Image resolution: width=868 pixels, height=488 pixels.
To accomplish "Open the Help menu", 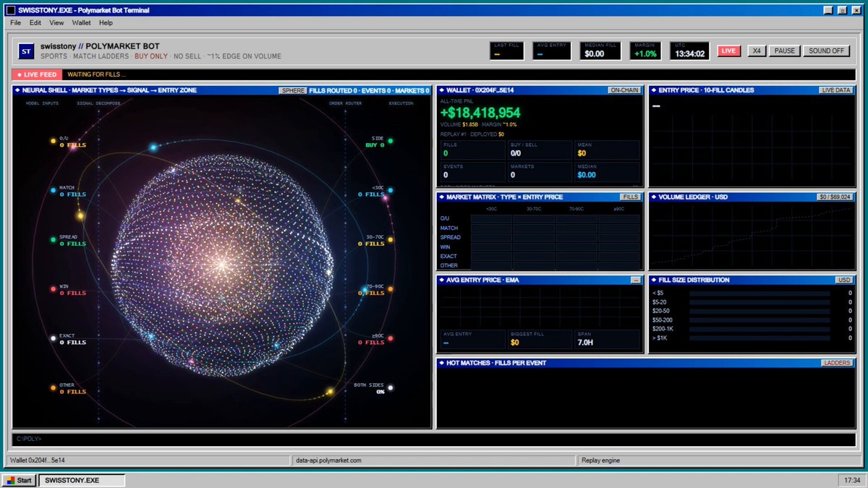I will (x=106, y=23).
